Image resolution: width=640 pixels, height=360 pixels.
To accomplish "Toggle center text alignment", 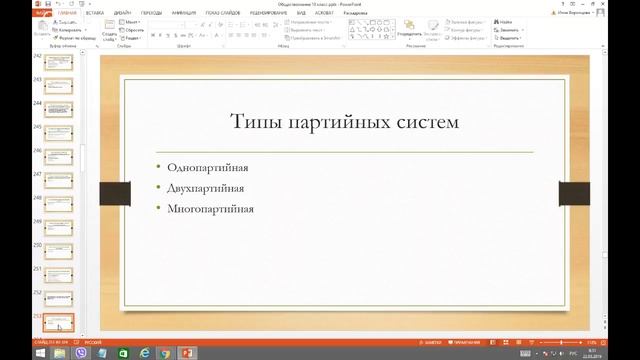I will pyautogui.click(x=239, y=36).
